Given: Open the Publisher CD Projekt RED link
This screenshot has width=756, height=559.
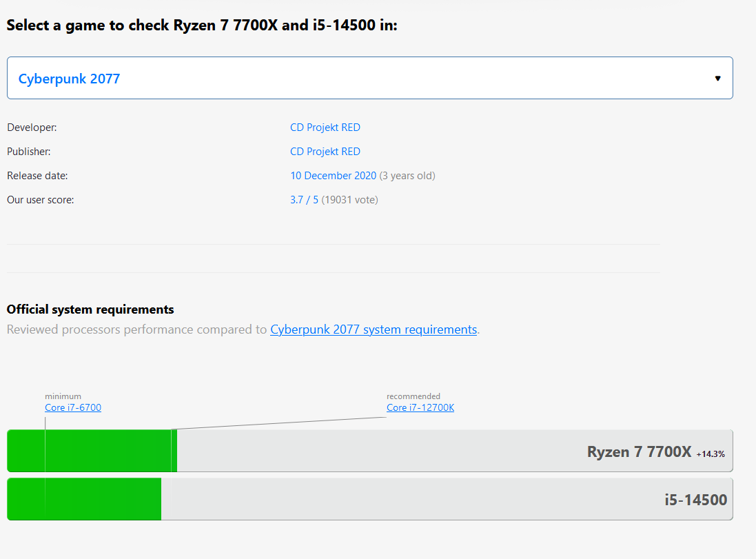Looking at the screenshot, I should 325,152.
